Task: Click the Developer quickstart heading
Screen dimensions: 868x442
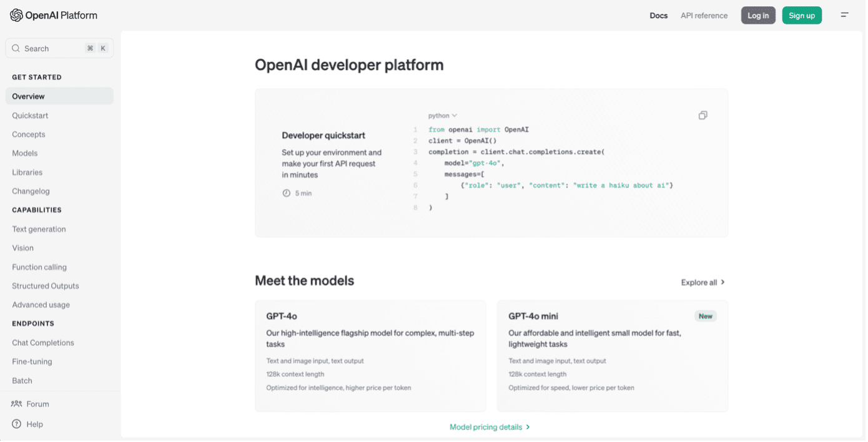Action: (323, 135)
